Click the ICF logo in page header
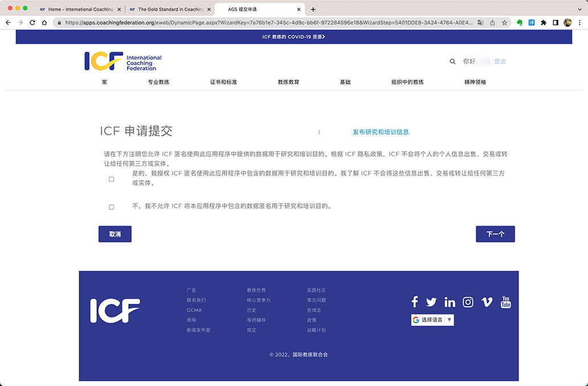This screenshot has height=386, width=588. (x=123, y=62)
